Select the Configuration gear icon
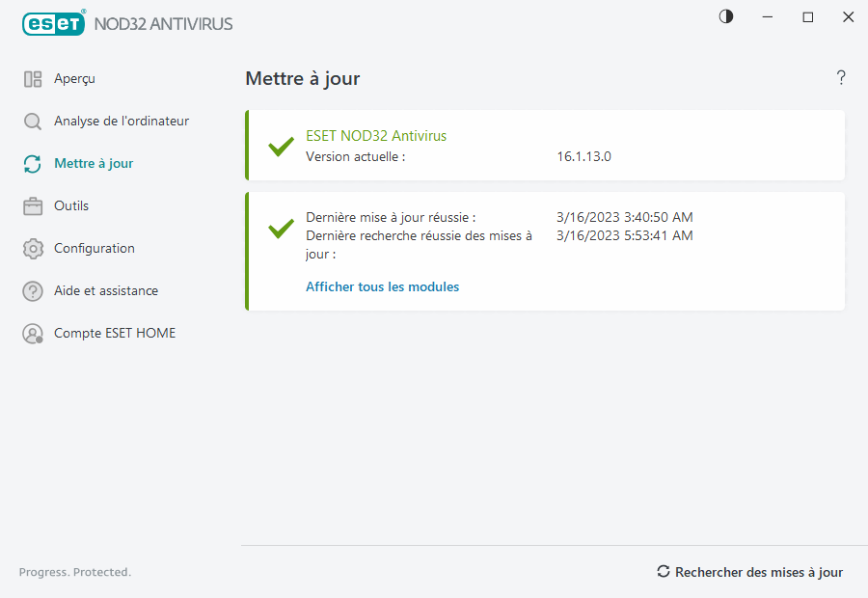The image size is (868, 598). coord(33,249)
